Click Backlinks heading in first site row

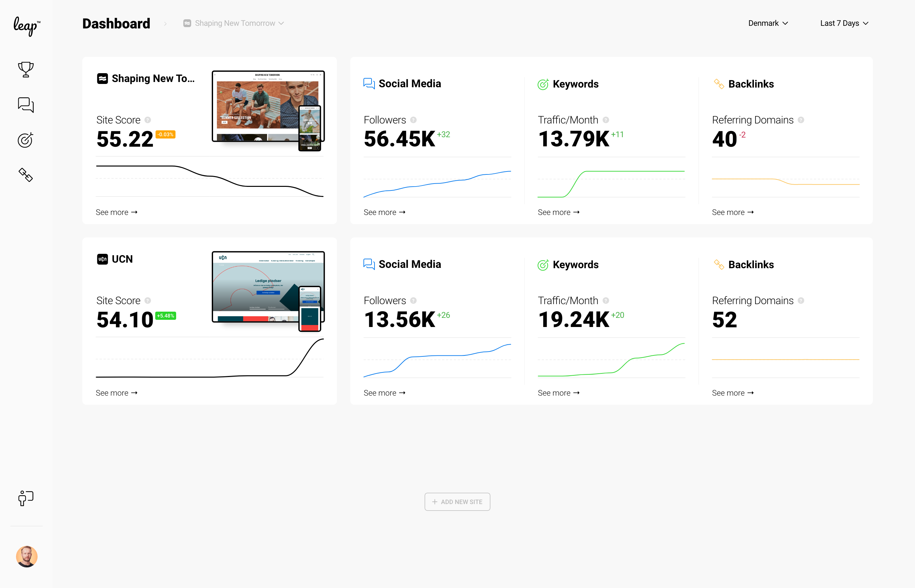pos(751,84)
